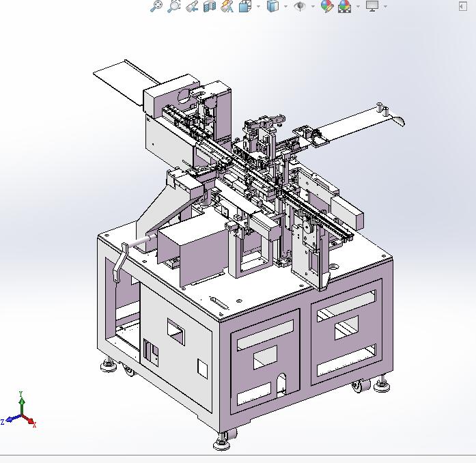
Task: Activate the Section View tool
Action: pyautogui.click(x=210, y=6)
